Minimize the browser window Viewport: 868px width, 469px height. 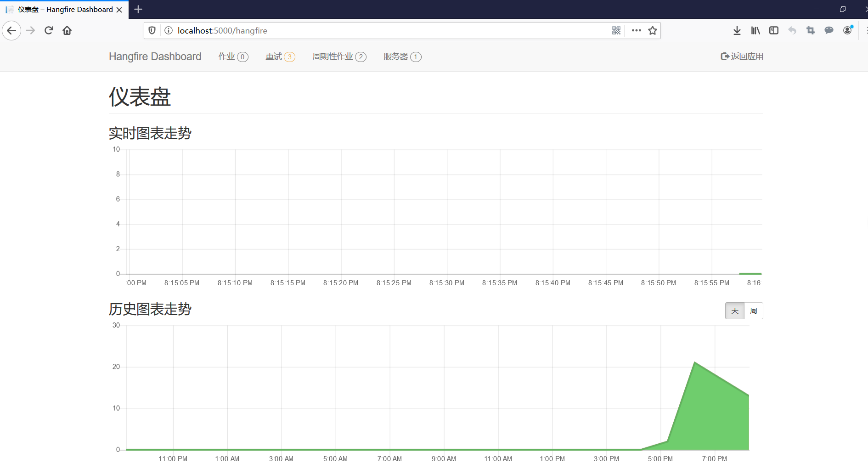tap(817, 9)
